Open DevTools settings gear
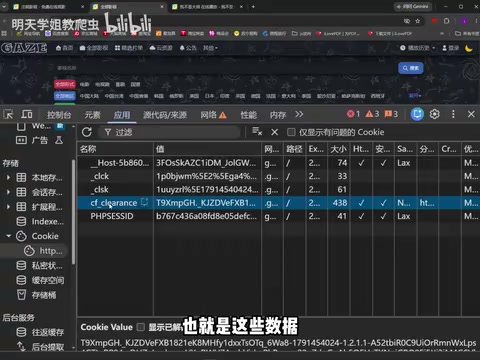 pyautogui.click(x=434, y=114)
